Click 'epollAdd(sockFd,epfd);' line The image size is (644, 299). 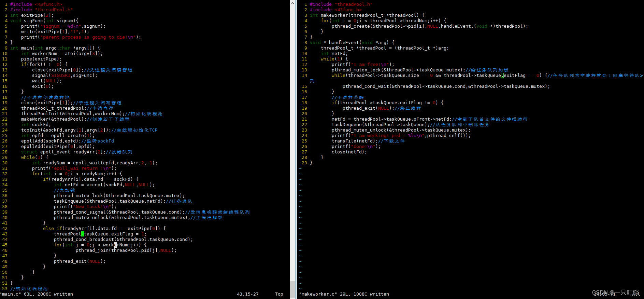coord(68,141)
